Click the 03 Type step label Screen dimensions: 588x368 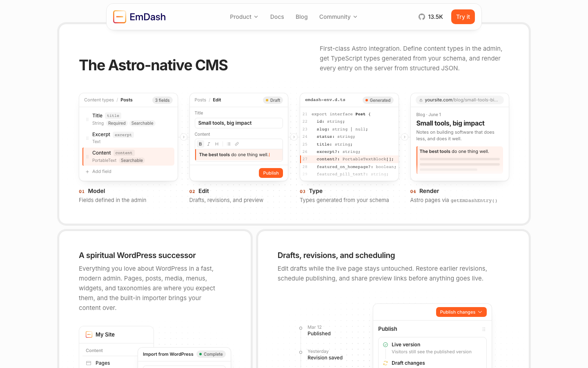click(x=311, y=191)
